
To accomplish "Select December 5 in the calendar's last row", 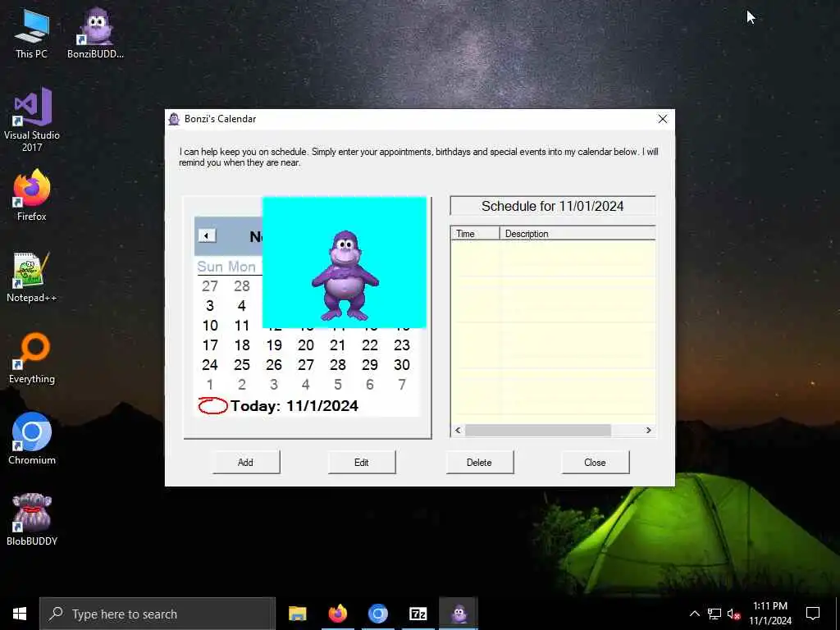I will point(338,385).
